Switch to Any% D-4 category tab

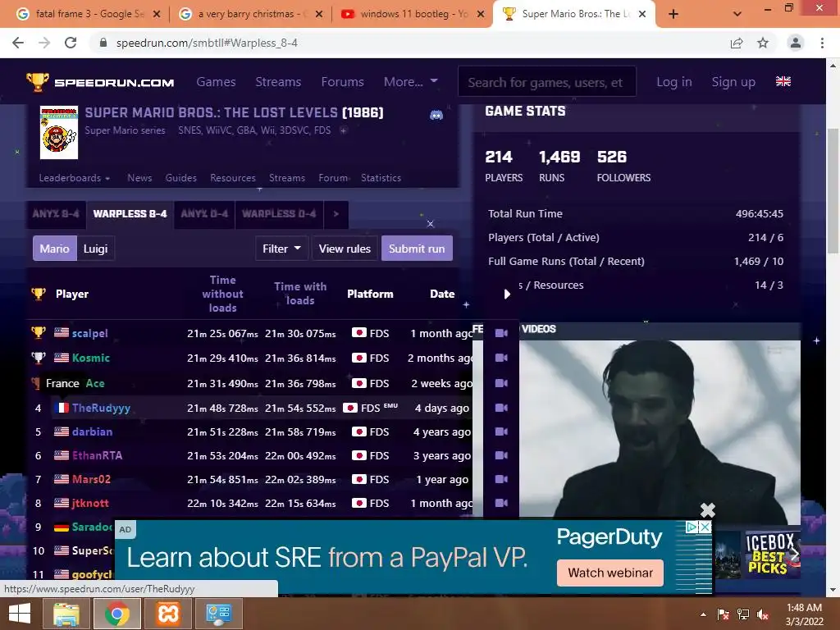204,214
